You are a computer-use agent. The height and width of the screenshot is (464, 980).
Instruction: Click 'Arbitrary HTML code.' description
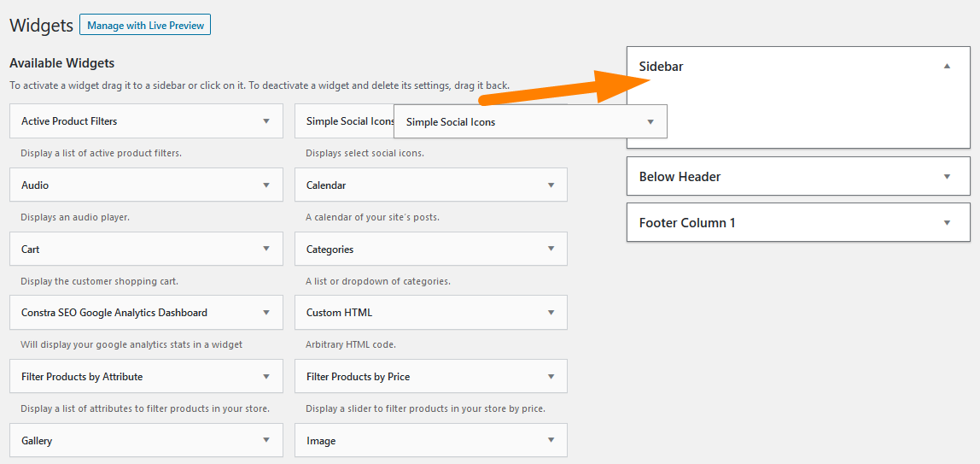(x=351, y=344)
